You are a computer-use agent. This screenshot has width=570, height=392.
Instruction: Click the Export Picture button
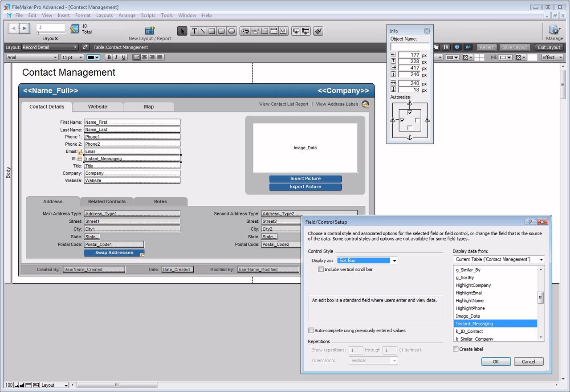(x=305, y=187)
